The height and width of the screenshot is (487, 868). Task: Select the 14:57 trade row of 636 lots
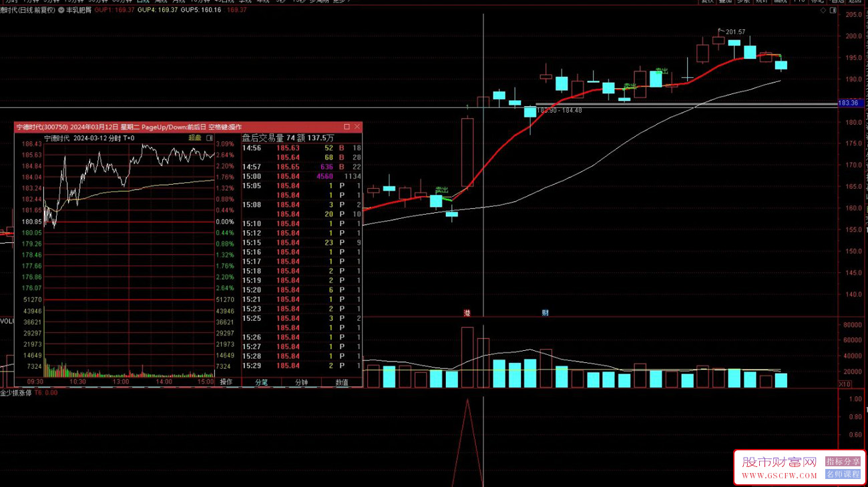point(302,167)
